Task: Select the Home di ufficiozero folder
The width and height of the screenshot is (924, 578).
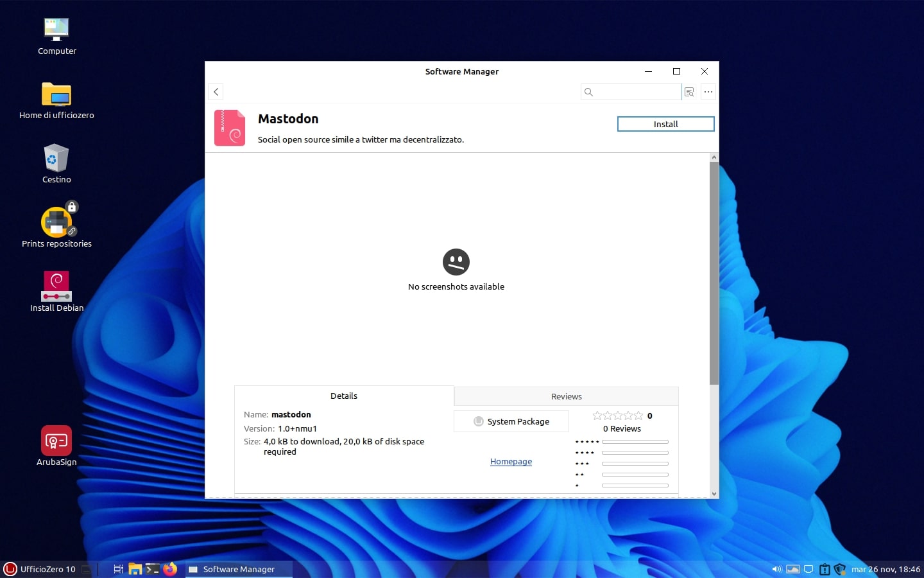Action: pyautogui.click(x=56, y=101)
